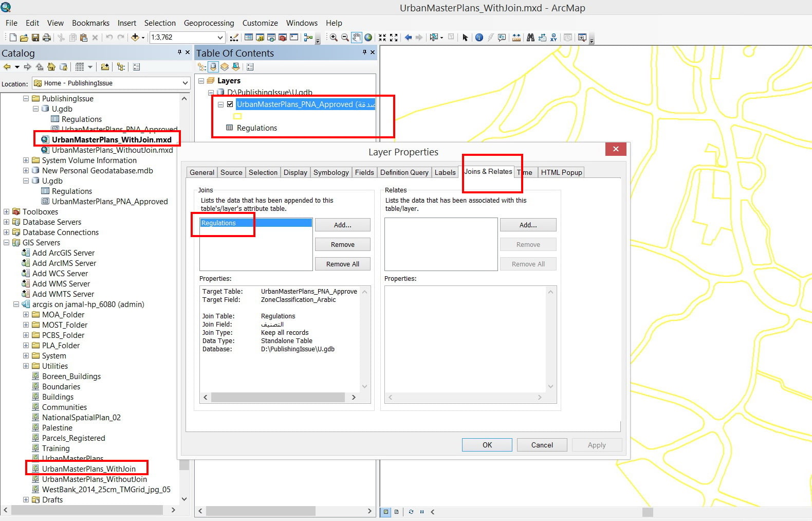
Task: Click OK in Layer Properties
Action: [x=487, y=445]
